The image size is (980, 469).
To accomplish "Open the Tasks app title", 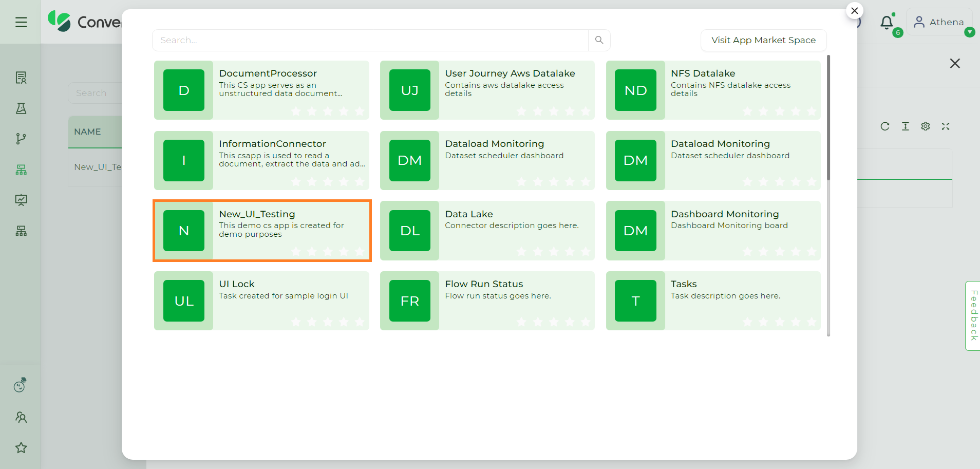I will (684, 284).
